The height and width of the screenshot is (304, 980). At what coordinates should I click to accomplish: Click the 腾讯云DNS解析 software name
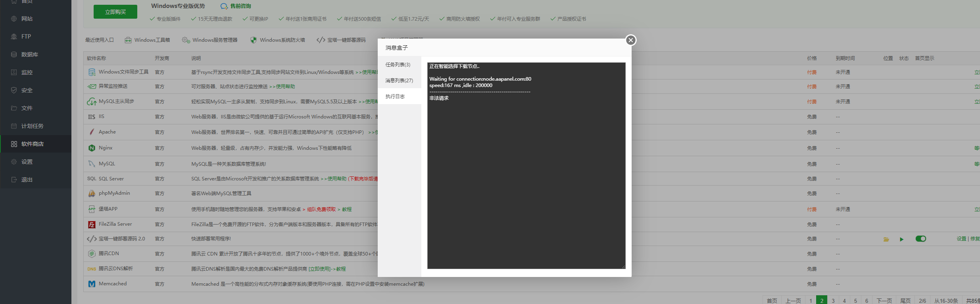116,269
